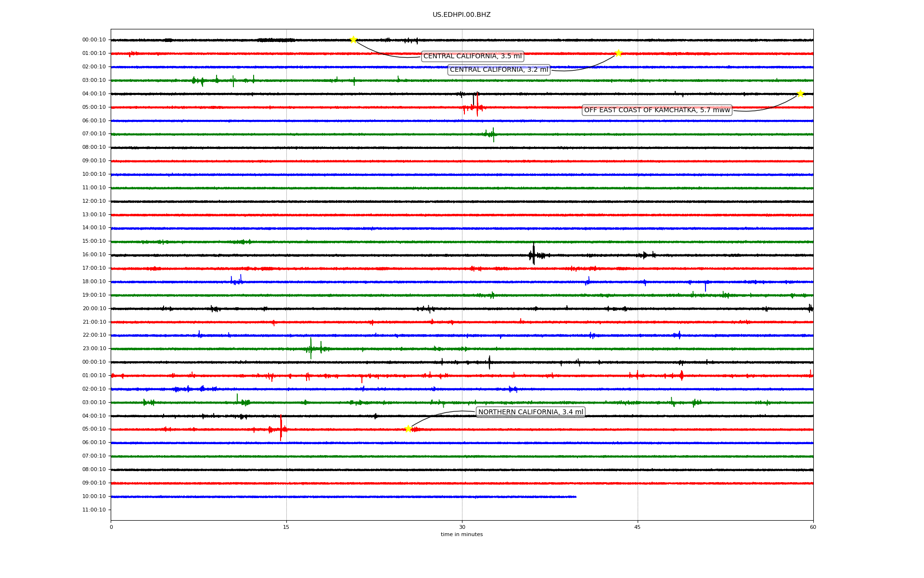The image size is (924, 578).
Task: Click the time in minutes axis label
Action: click(x=461, y=535)
